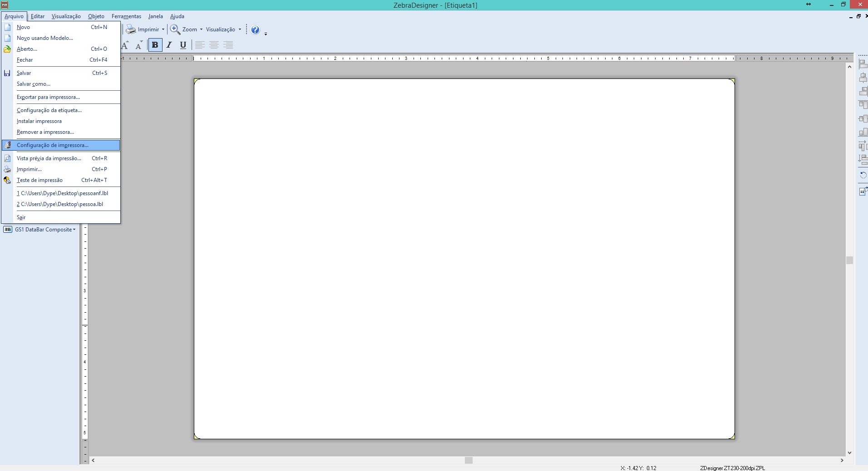Select Instalar impressora menu entry

61,121
